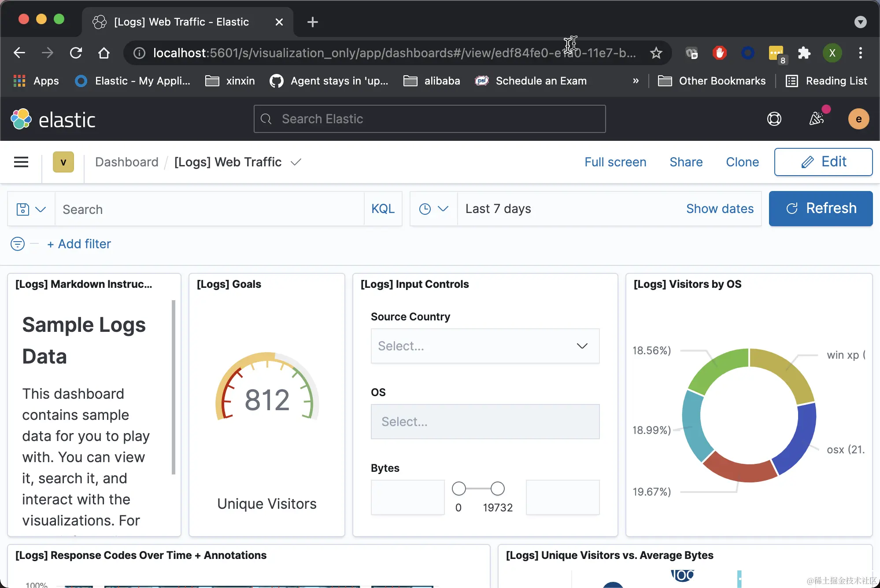Open the newsfeed celebration icon
The height and width of the screenshot is (588, 880).
[x=817, y=118]
